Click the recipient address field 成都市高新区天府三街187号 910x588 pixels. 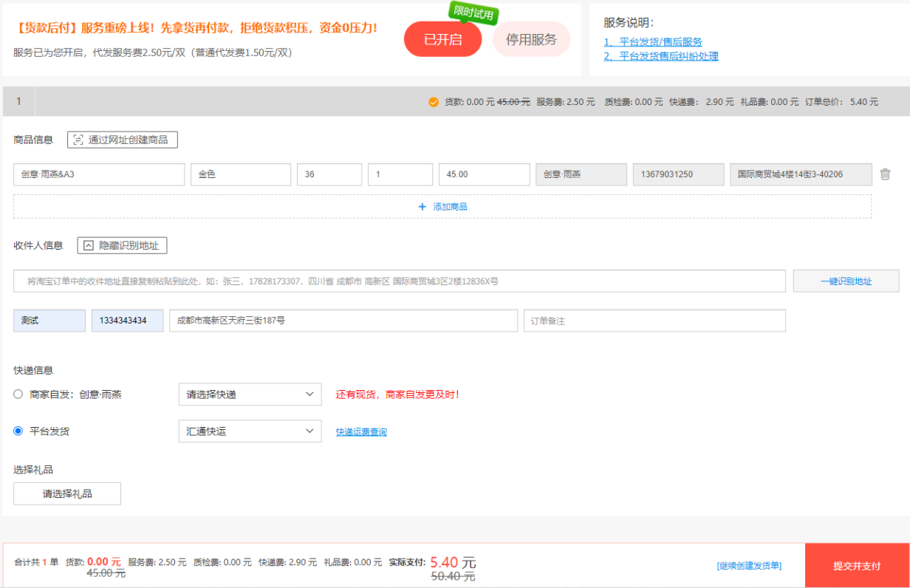(343, 321)
